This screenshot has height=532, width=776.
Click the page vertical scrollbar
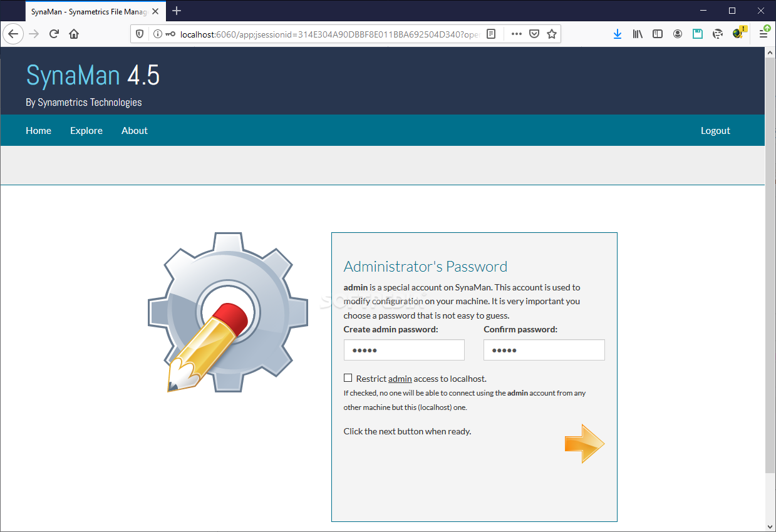(x=770, y=266)
